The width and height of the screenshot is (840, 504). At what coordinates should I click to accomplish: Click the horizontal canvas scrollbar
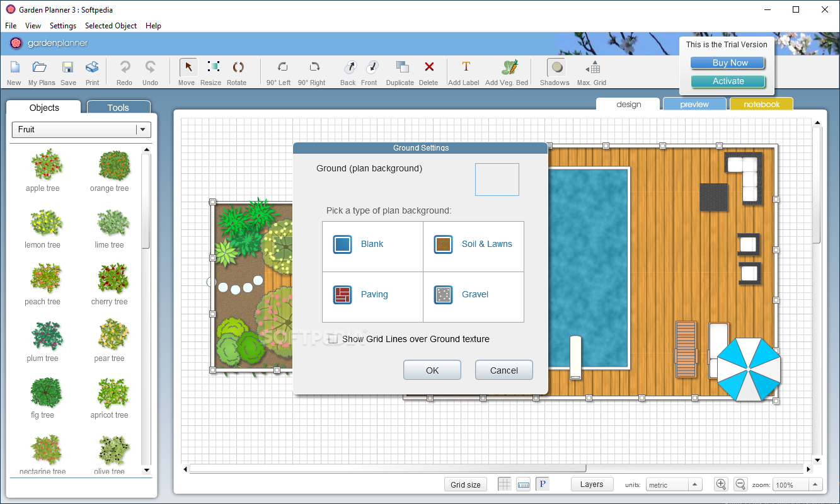[x=388, y=469]
